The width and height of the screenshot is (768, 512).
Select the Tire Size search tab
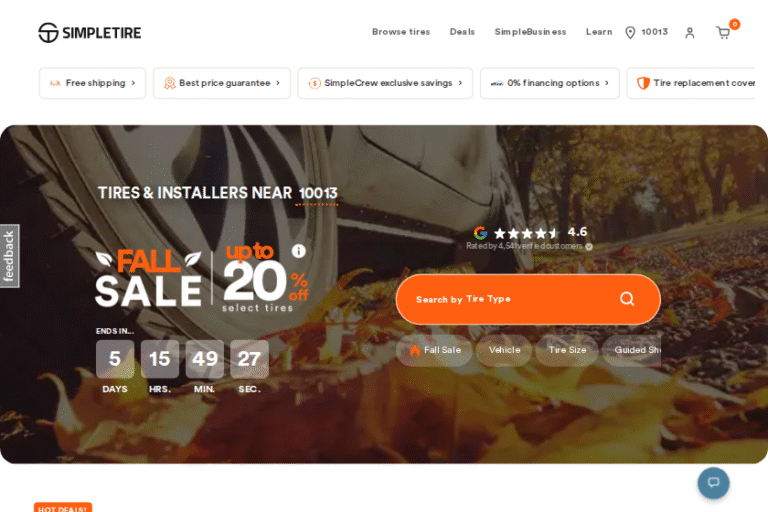click(567, 350)
